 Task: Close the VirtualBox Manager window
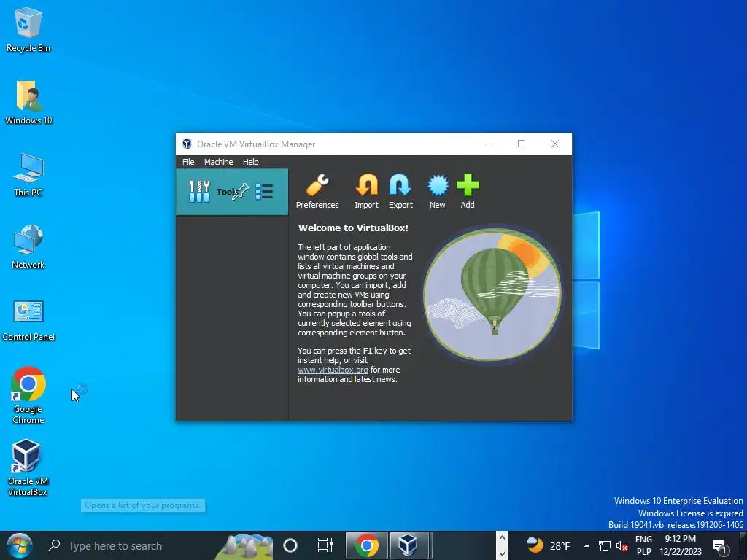pos(555,144)
